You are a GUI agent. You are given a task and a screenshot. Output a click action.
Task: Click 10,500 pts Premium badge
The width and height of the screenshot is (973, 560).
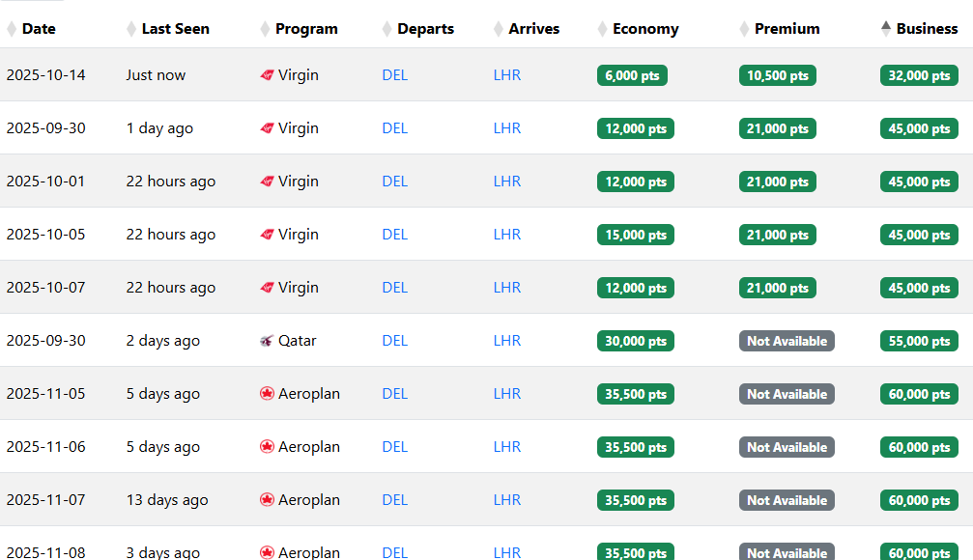pyautogui.click(x=778, y=75)
